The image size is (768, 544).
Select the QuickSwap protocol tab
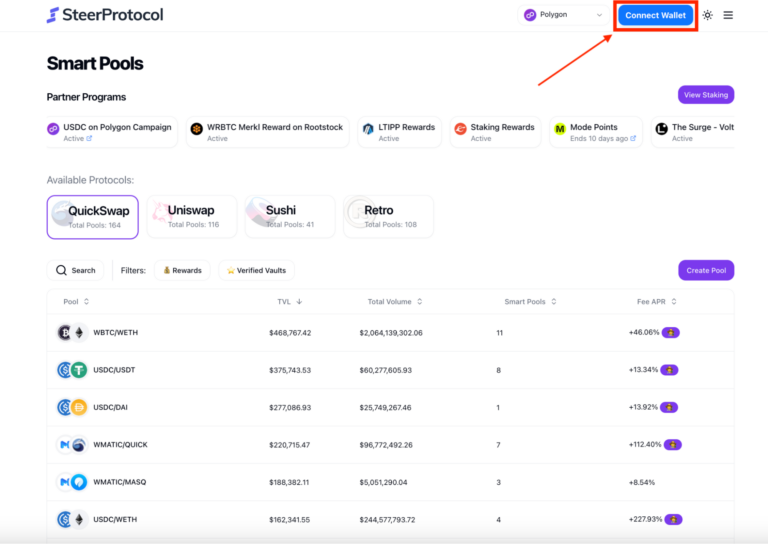(92, 216)
